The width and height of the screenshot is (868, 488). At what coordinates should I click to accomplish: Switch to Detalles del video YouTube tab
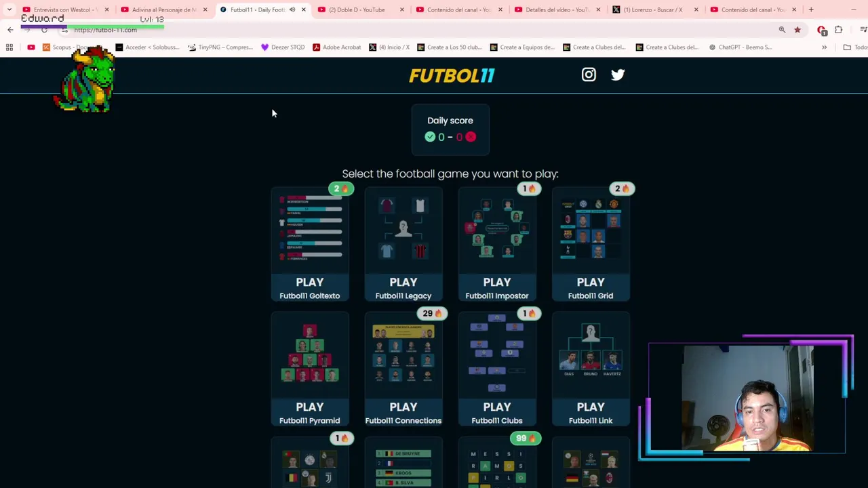click(556, 9)
